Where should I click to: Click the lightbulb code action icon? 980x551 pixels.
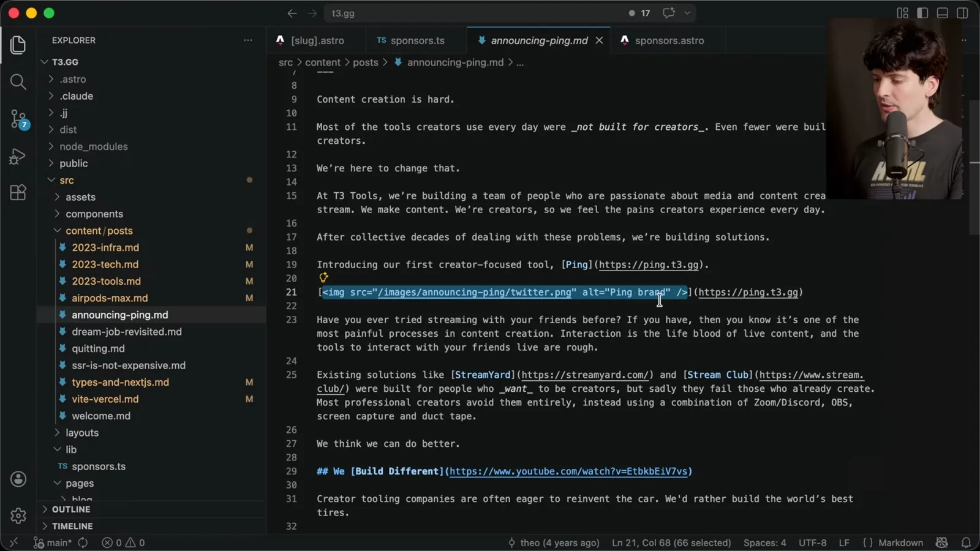[x=323, y=278]
